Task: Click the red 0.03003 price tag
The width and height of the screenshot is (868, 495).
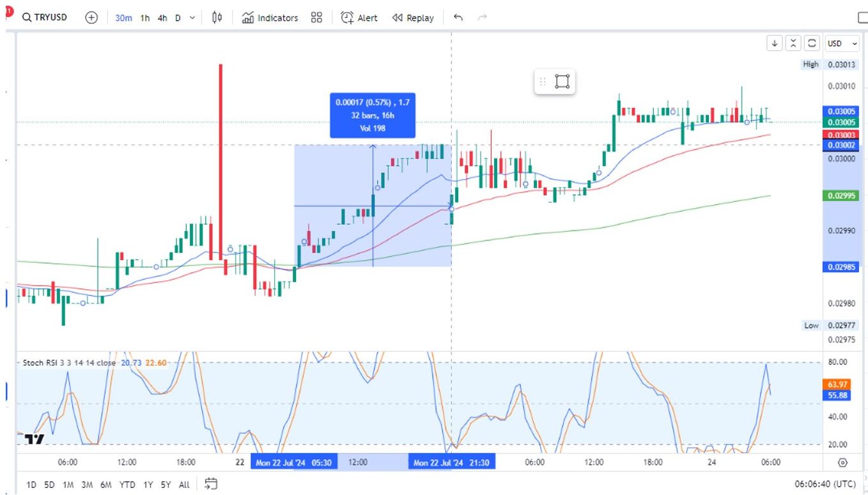Action: pyautogui.click(x=841, y=135)
